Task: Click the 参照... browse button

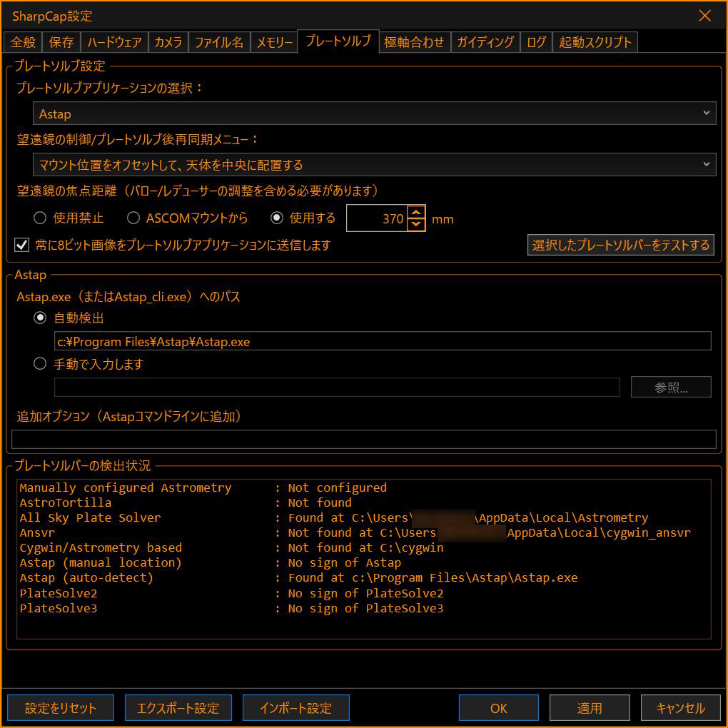Action: (x=671, y=388)
